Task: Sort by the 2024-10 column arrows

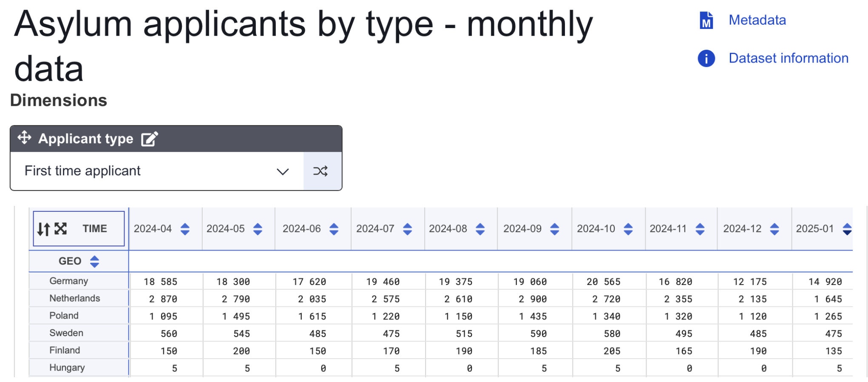Action: (628, 229)
